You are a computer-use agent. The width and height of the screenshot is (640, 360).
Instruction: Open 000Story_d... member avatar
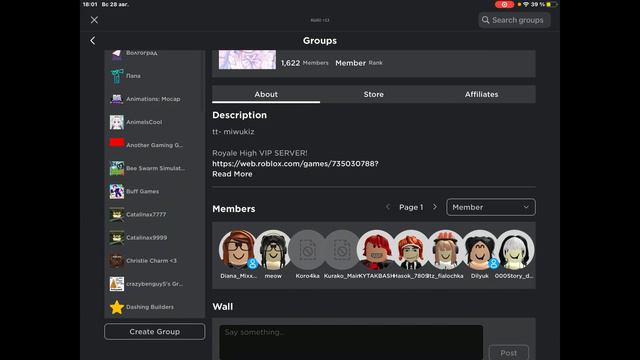(515, 250)
